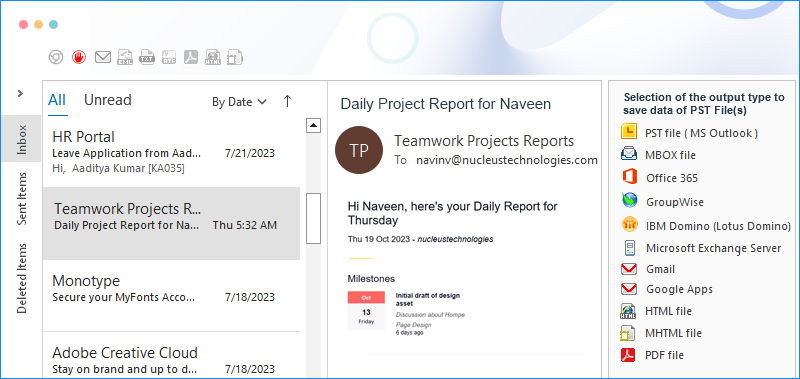Click the Oct 13 Friday milestone calendar thumbnail
Screen dimensions: 800x379
click(366, 311)
